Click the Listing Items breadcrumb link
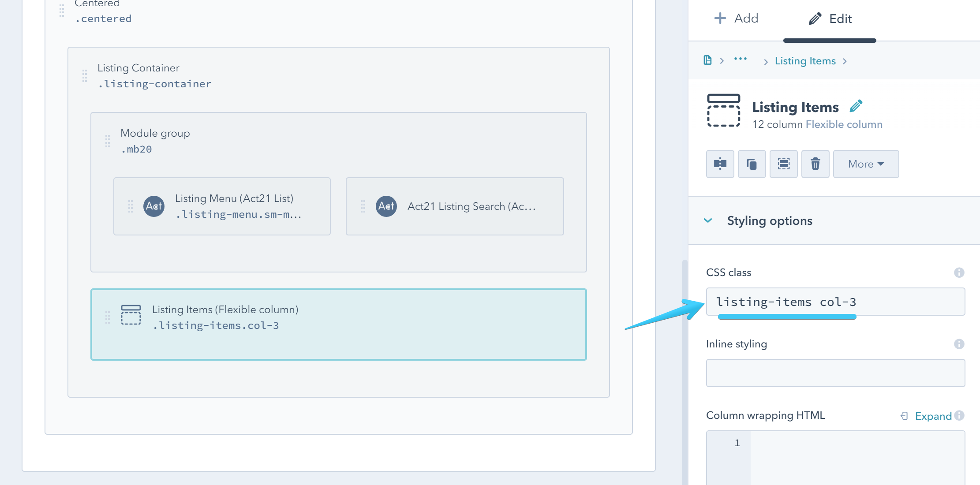Viewport: 980px width, 485px height. [805, 61]
